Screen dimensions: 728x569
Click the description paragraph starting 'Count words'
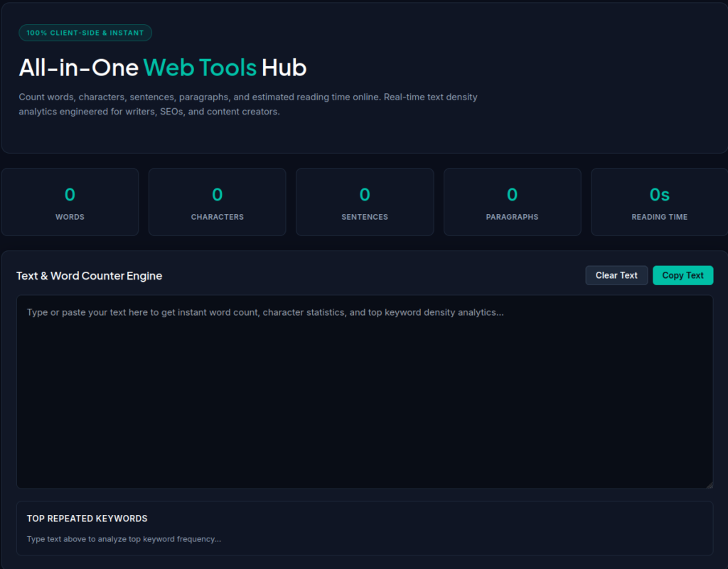(248, 104)
